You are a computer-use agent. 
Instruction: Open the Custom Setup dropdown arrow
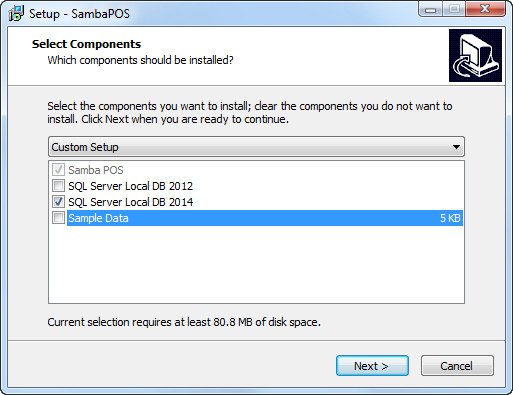coord(456,147)
